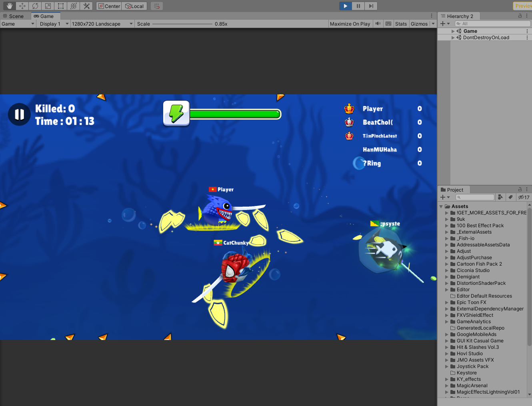Select the Cartoon Fish Pack 2 folder
The height and width of the screenshot is (406, 532).
479,264
